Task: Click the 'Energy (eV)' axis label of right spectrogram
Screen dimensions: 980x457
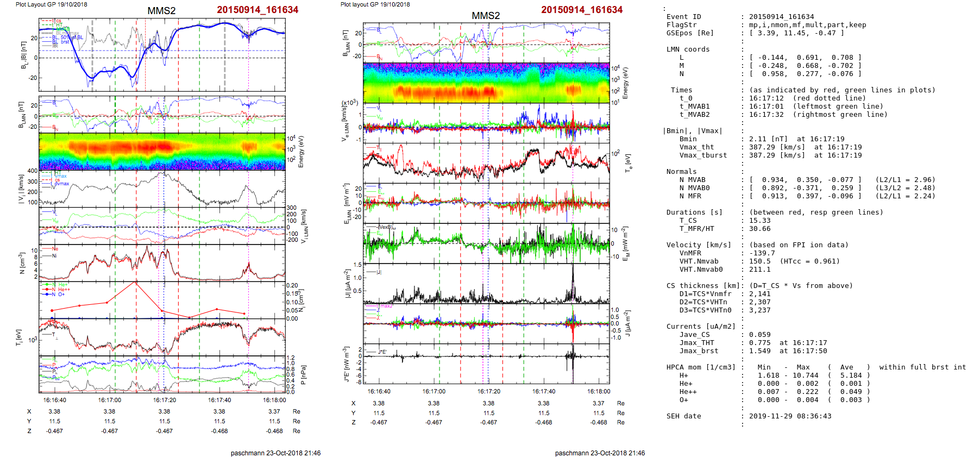Action: (625, 83)
